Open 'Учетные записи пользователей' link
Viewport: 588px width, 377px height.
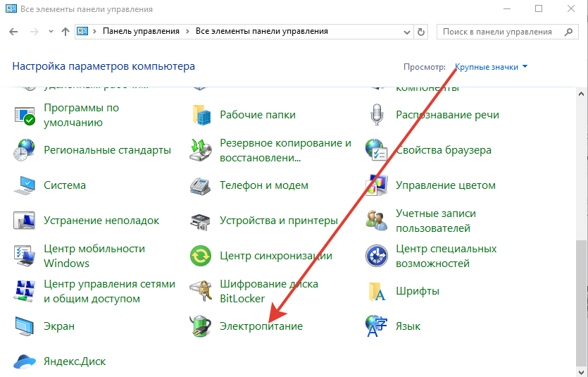(x=436, y=221)
